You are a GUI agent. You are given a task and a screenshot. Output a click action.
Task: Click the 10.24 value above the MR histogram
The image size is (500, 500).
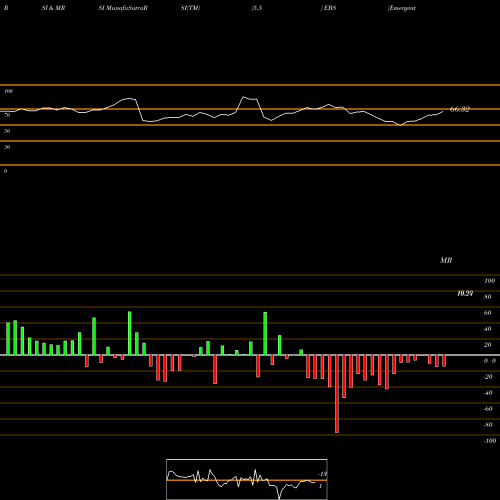(465, 294)
